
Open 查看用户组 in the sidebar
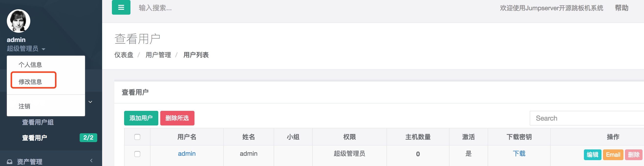[38, 122]
